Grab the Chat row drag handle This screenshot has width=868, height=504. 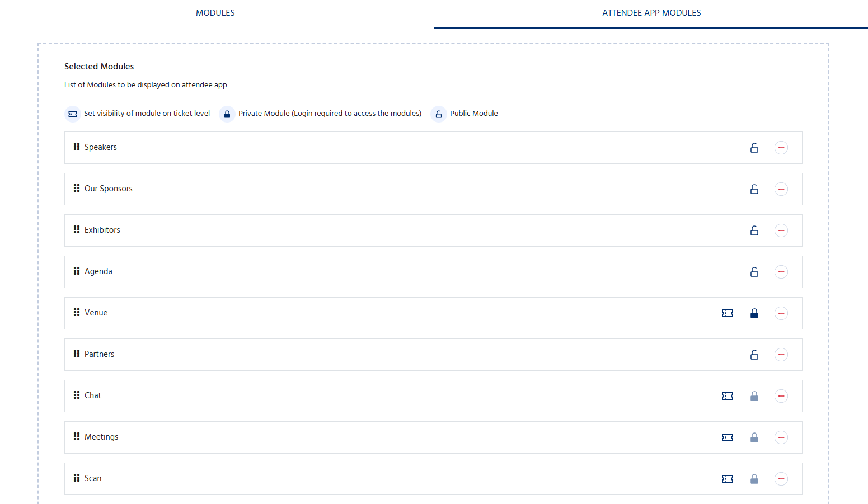pyautogui.click(x=77, y=395)
